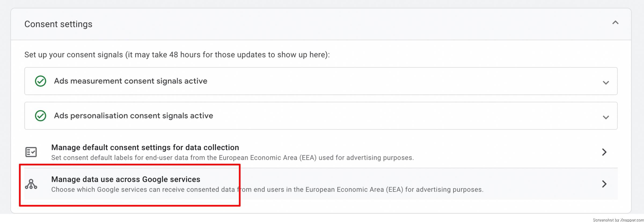Click the Consent settings heading
The height and width of the screenshot is (222, 644).
[x=58, y=24]
